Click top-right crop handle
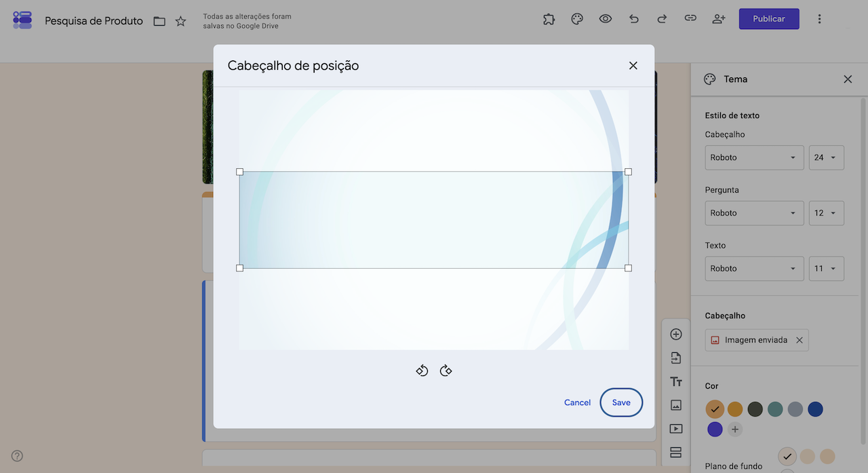Screen dimensions: 868x473 point(628,172)
